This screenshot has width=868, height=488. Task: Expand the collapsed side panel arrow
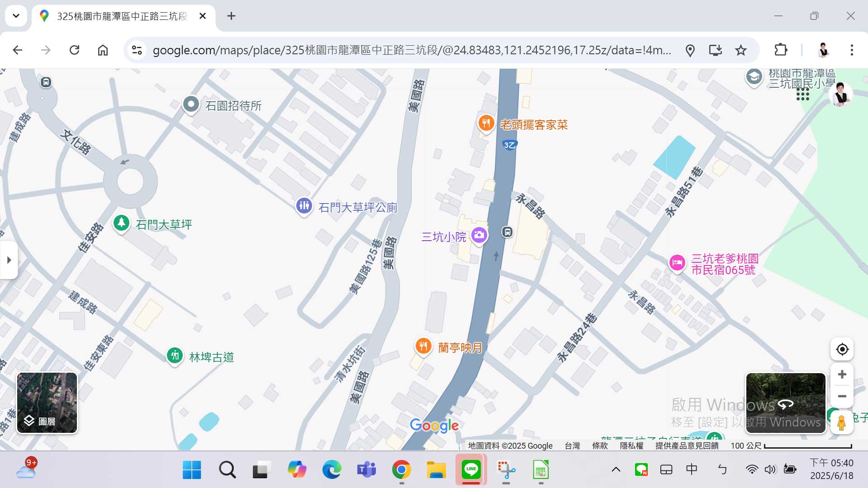pyautogui.click(x=8, y=260)
